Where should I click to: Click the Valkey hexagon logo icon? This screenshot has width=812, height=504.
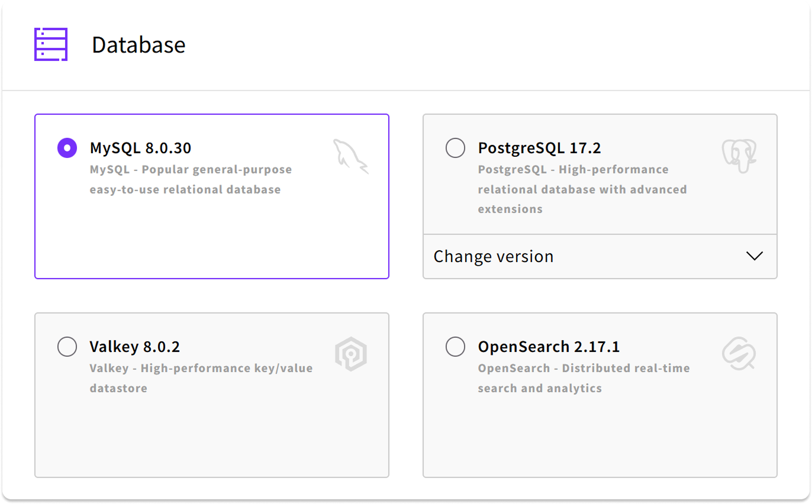coord(351,354)
